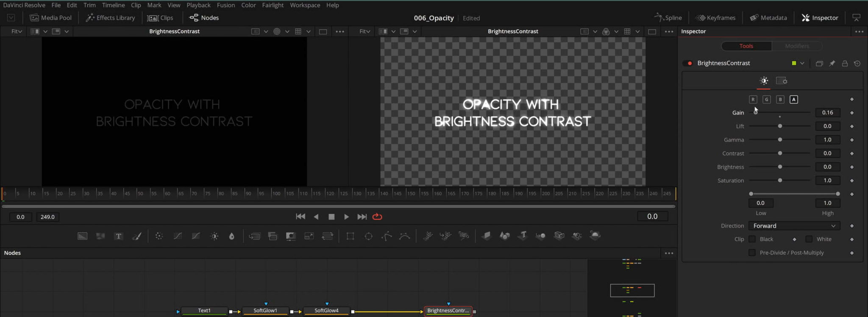The height and width of the screenshot is (317, 868).
Task: Select the Paint brush tool
Action: [137, 236]
